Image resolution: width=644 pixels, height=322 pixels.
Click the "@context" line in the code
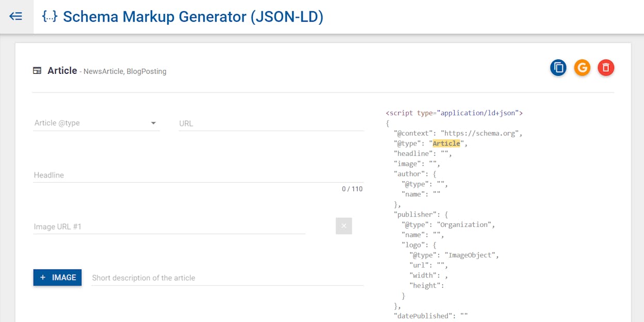point(458,133)
